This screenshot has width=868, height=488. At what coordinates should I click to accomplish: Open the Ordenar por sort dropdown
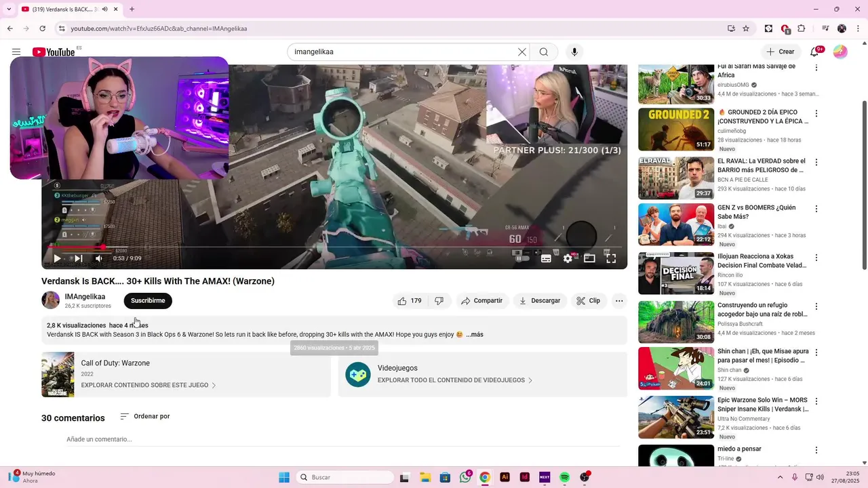145,416
